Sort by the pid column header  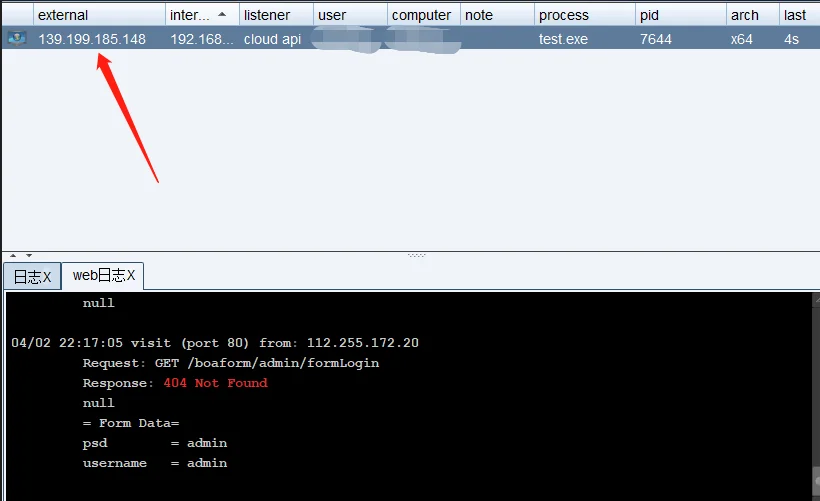coord(681,15)
